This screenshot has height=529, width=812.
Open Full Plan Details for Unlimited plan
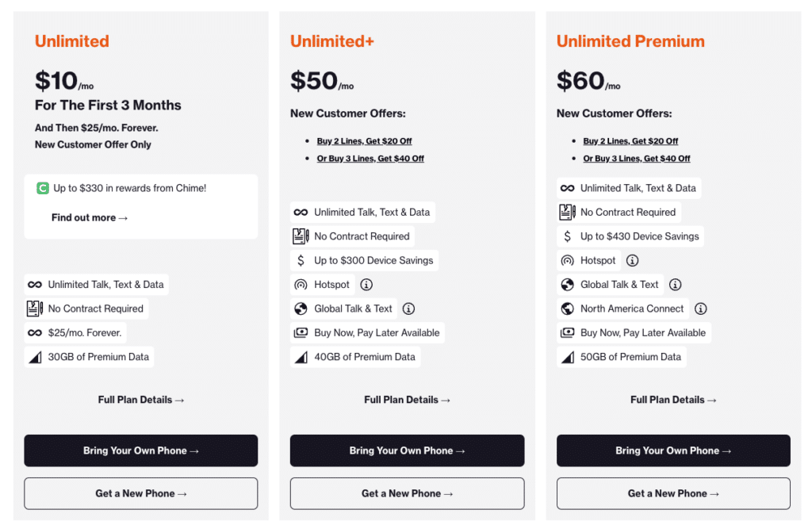[x=141, y=400]
